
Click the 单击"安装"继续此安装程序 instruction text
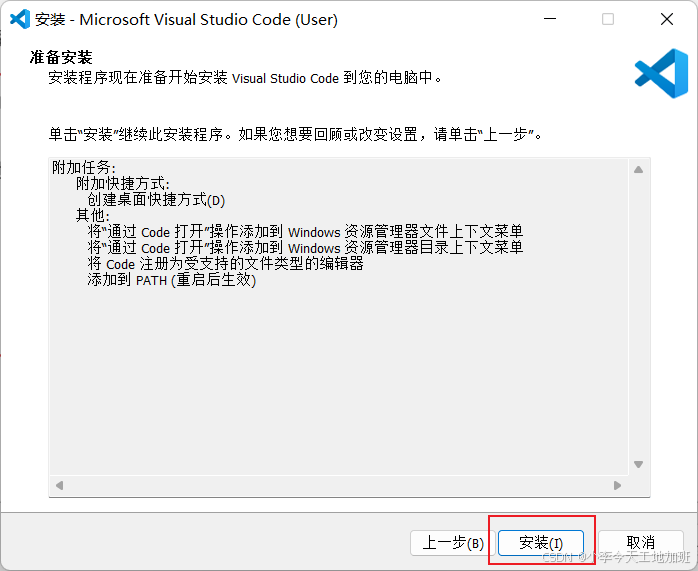click(x=296, y=134)
